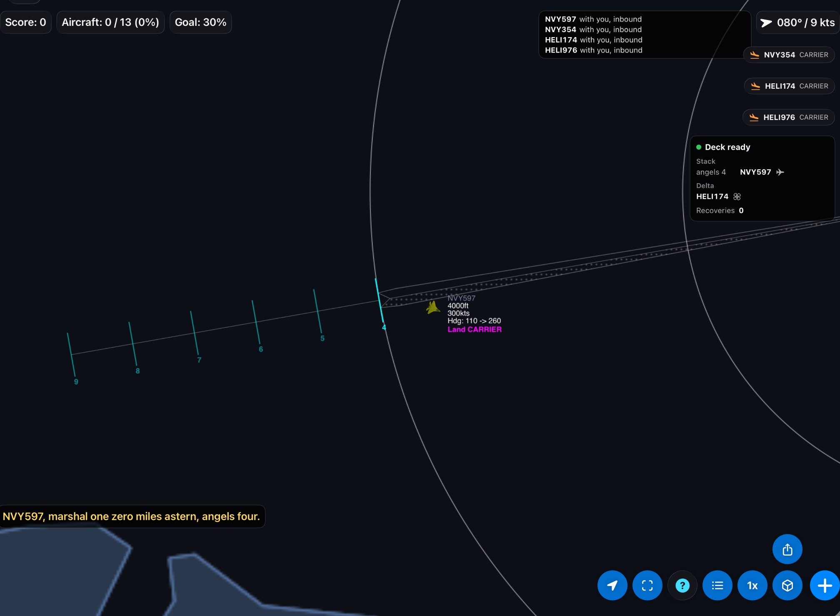Click the distance marker 7 on approach line
This screenshot has height=616, width=840.
click(199, 360)
